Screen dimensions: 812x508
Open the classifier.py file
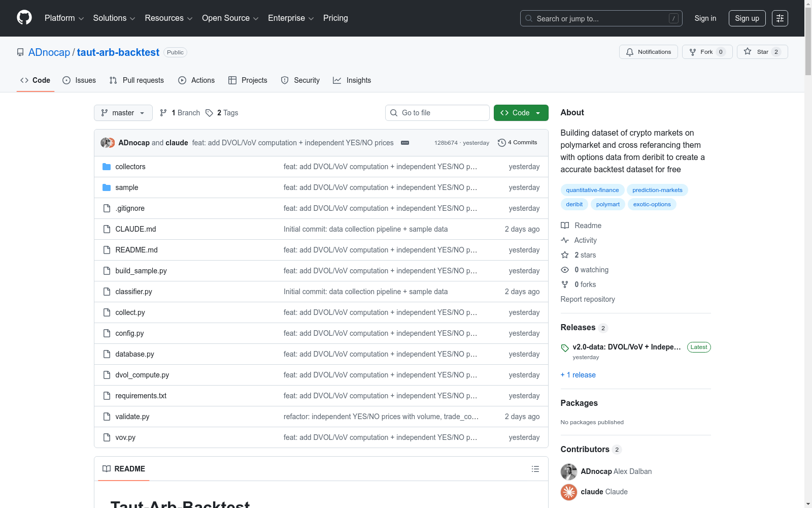133,292
